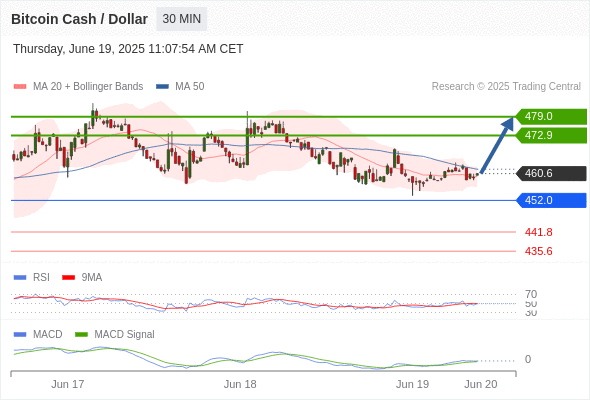Click the MACD legend label
The height and width of the screenshot is (400, 590).
(47, 335)
